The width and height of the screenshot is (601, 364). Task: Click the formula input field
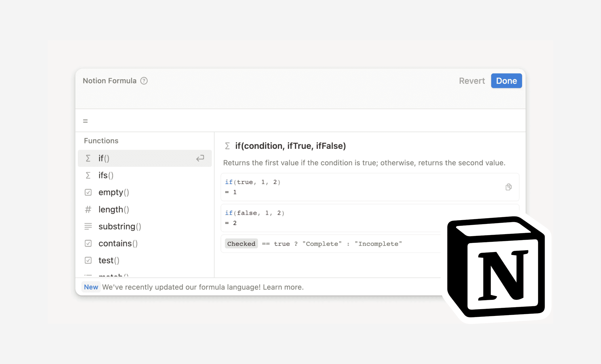coord(300,121)
